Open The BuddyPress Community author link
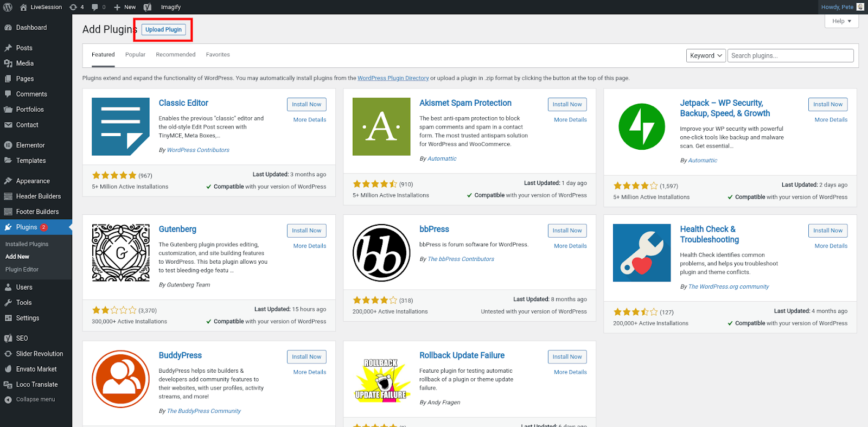Viewport: 868px width, 427px height. (204, 411)
